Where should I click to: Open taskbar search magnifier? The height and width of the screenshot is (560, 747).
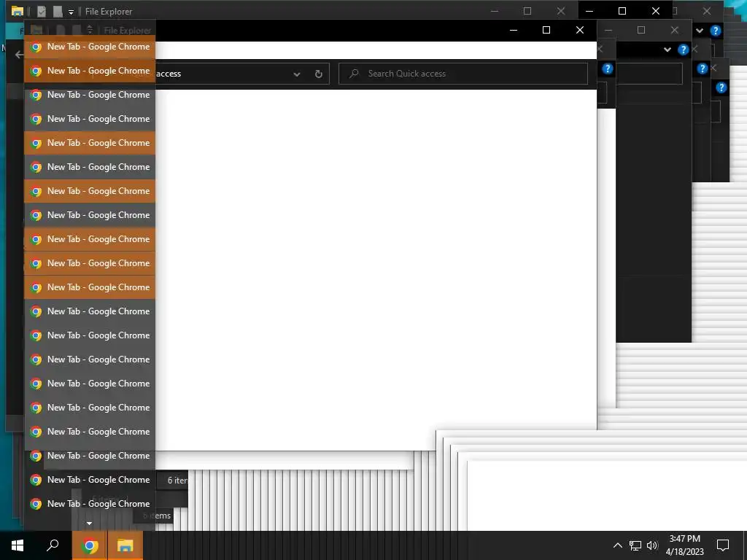(x=53, y=545)
